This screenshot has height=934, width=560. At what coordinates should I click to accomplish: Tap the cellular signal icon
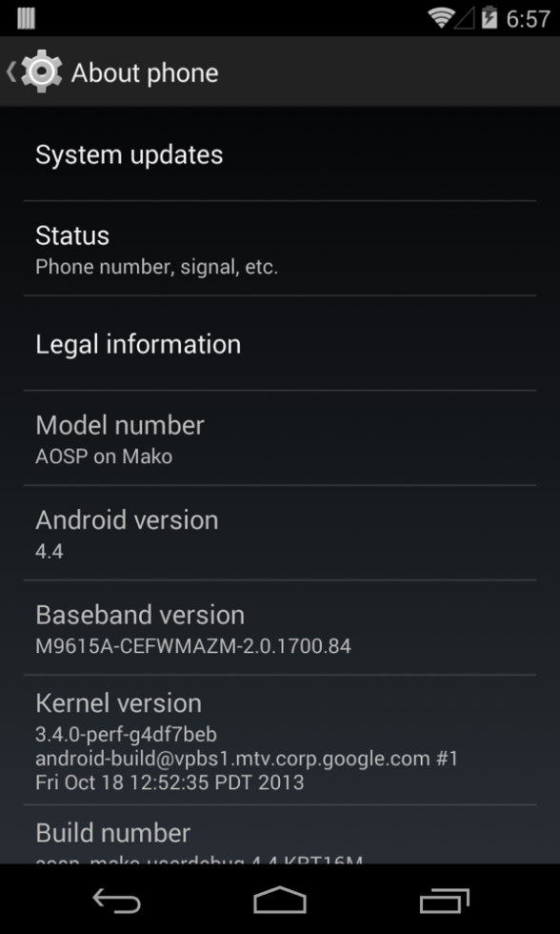(x=464, y=18)
